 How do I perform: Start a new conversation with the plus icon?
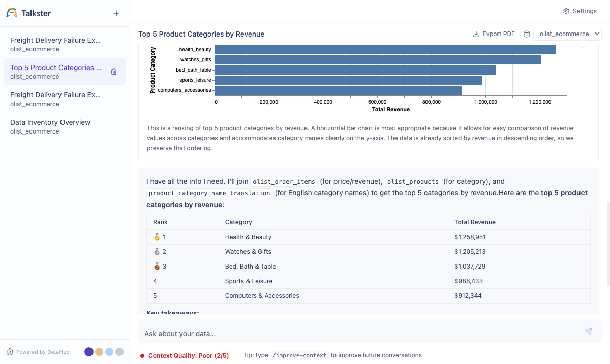pos(116,13)
